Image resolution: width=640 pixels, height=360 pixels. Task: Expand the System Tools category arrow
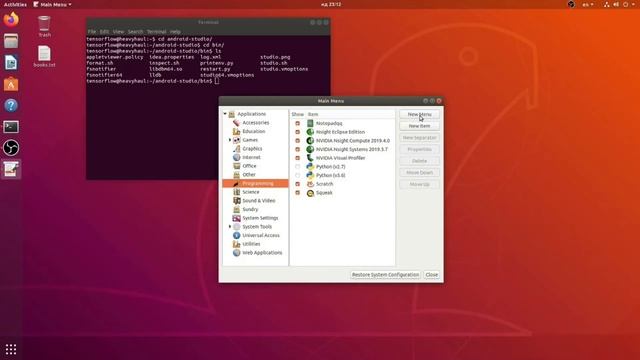(x=230, y=227)
